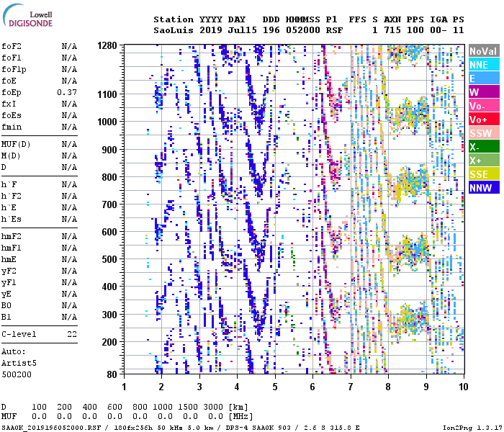Click the 500 km height axis label
The height and width of the screenshot is (432, 504).
(x=109, y=259)
